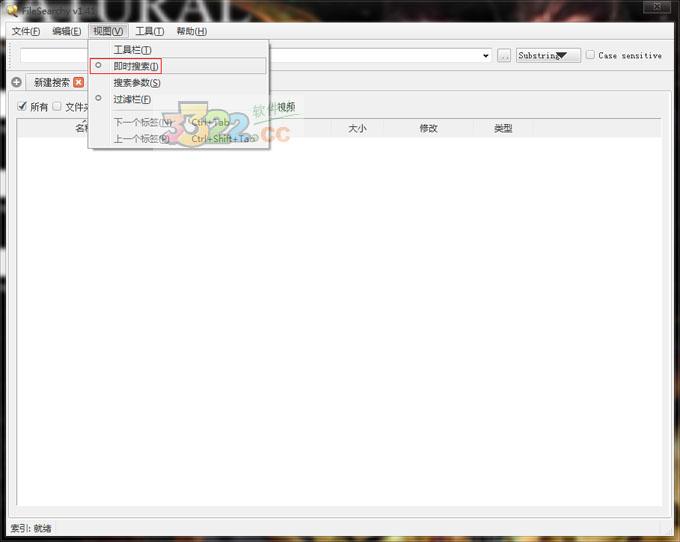Close the 新建搜索 tab with red X
The image size is (680, 542).
click(78, 82)
